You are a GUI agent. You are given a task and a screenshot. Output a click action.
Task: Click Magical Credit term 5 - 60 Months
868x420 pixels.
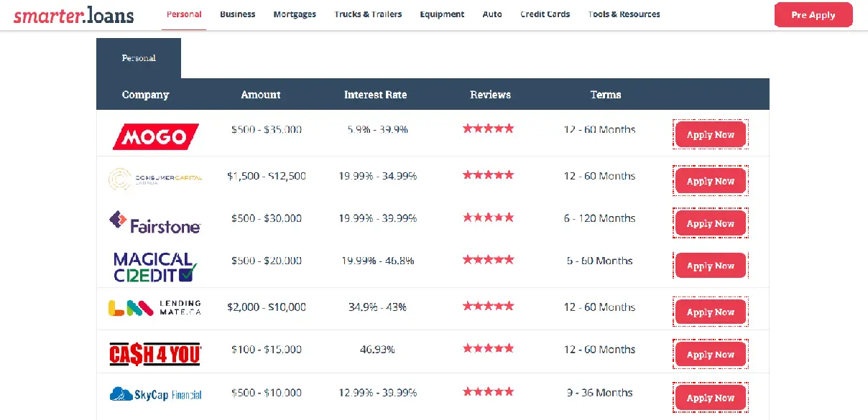pyautogui.click(x=600, y=261)
